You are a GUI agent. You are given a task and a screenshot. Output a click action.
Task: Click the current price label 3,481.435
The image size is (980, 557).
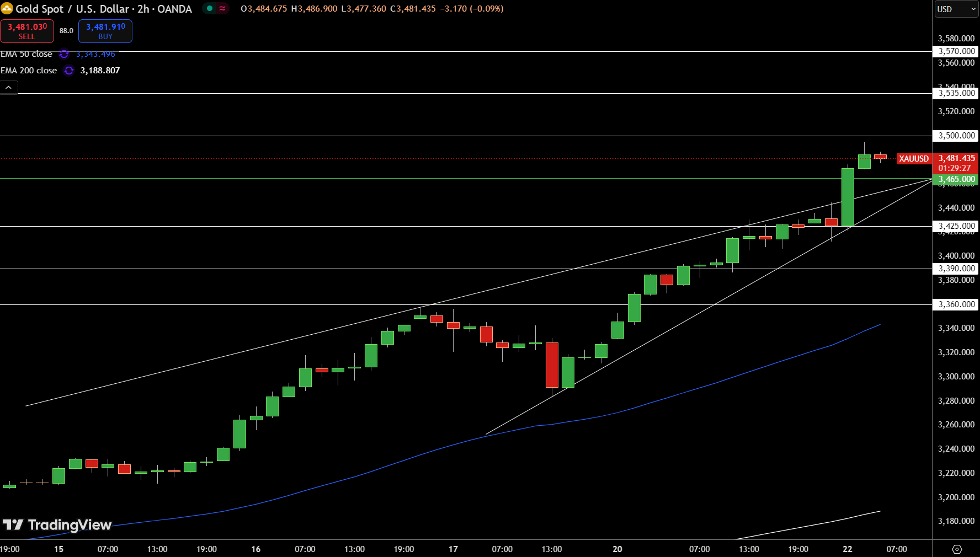coord(956,158)
